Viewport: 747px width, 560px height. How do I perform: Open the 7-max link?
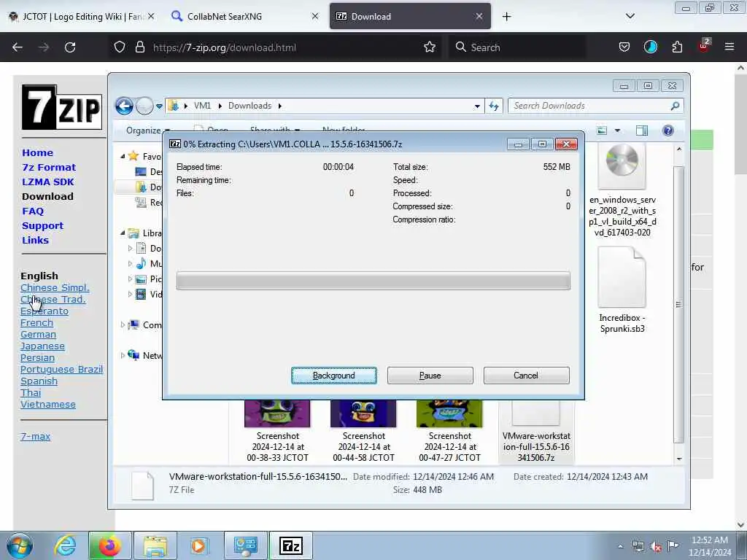[x=35, y=436]
